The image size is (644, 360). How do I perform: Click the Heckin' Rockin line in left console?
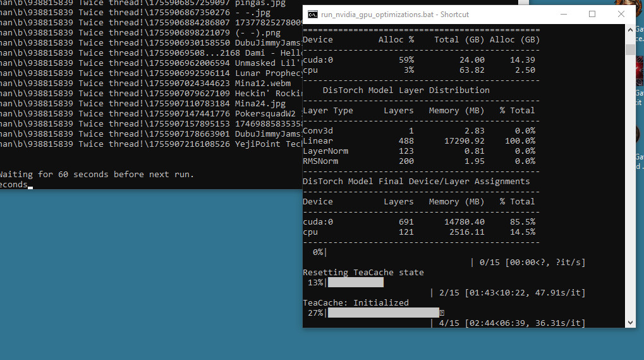pos(151,94)
